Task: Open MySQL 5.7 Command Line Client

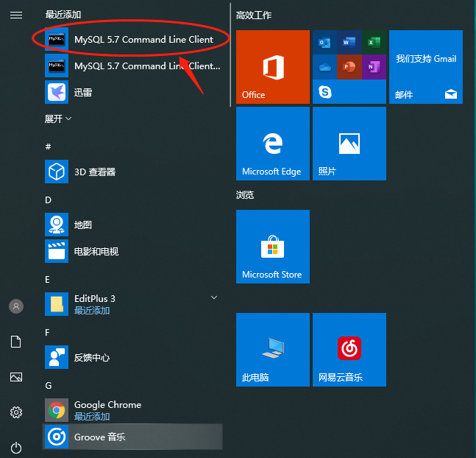Action: coord(133,40)
